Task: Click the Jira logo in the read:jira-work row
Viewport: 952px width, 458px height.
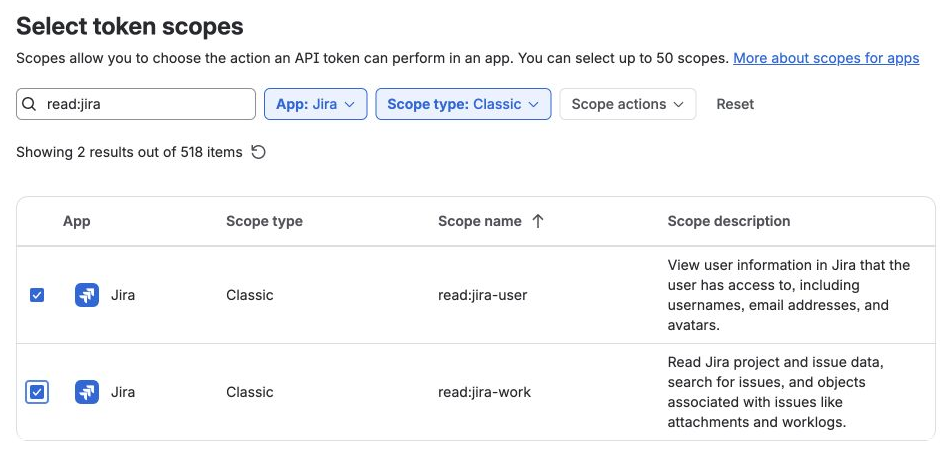Action: coord(87,392)
